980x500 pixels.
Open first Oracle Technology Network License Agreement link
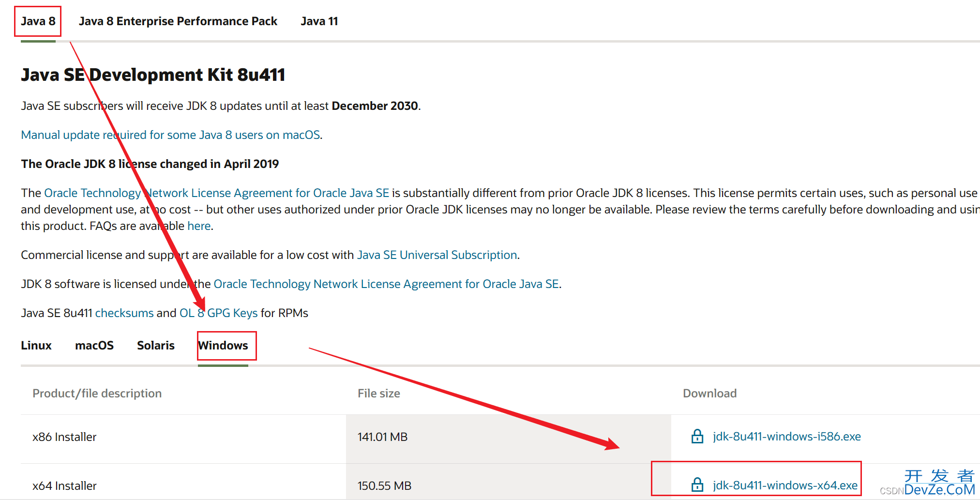tap(217, 193)
